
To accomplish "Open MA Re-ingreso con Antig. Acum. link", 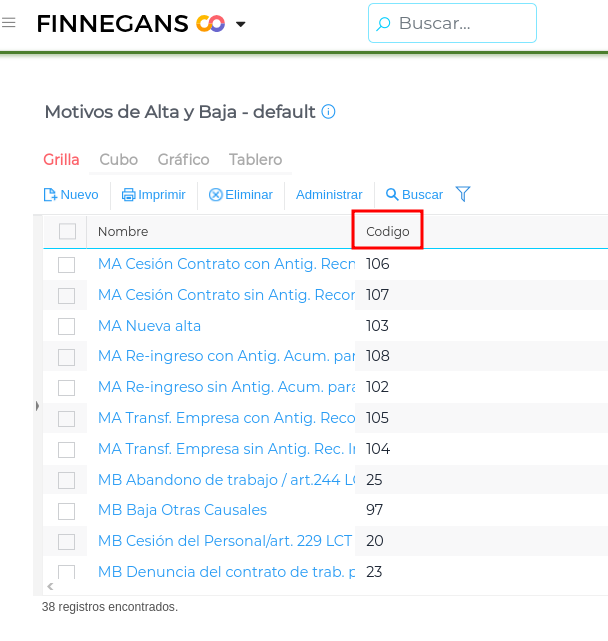I will point(227,356).
